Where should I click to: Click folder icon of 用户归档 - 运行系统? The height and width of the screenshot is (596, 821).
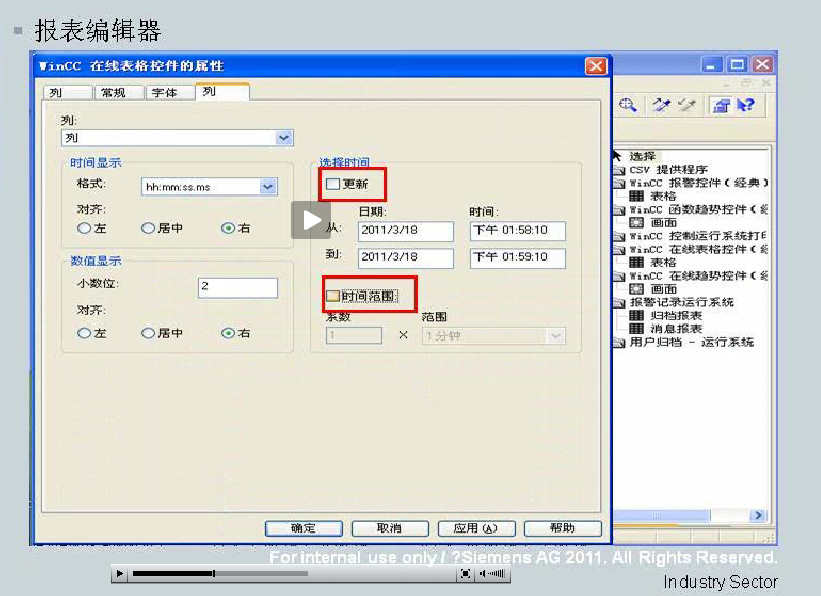(x=619, y=342)
